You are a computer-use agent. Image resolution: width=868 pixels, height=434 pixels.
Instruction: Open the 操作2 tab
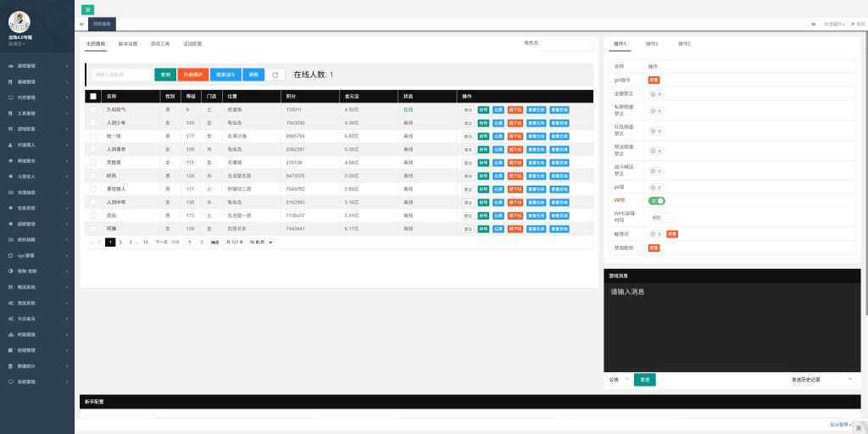click(x=652, y=43)
